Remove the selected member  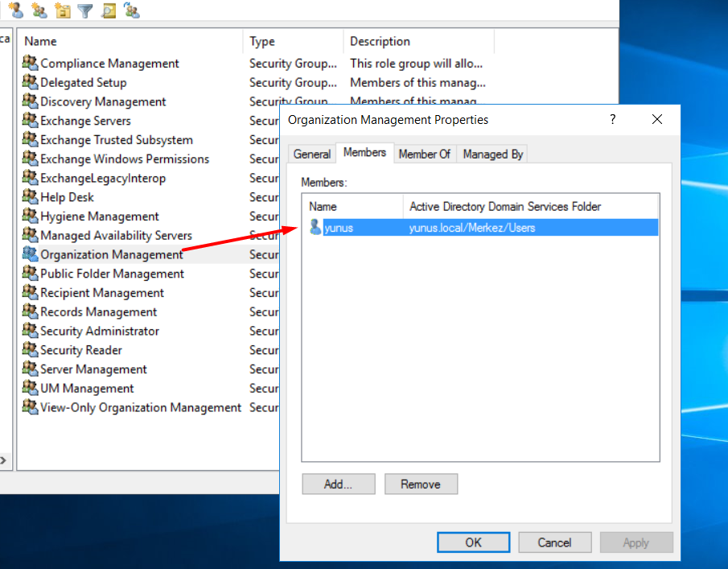coord(421,484)
